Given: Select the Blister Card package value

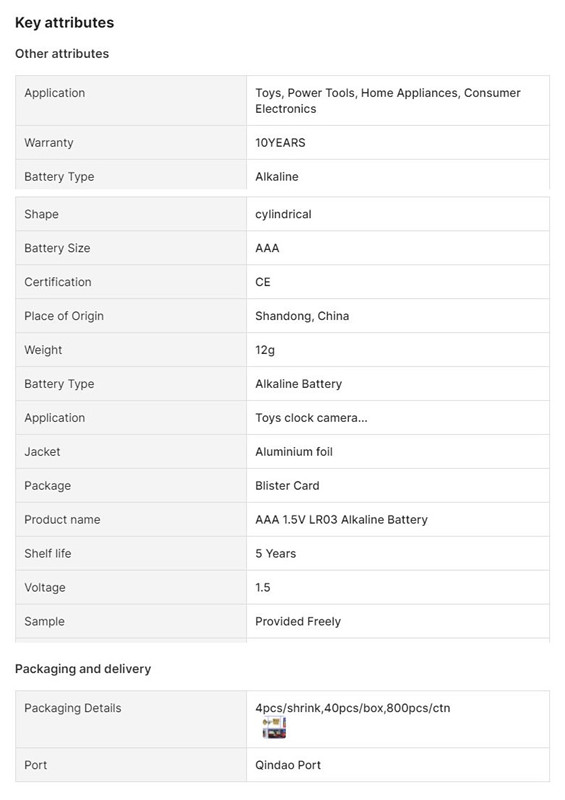Looking at the screenshot, I should [x=287, y=486].
